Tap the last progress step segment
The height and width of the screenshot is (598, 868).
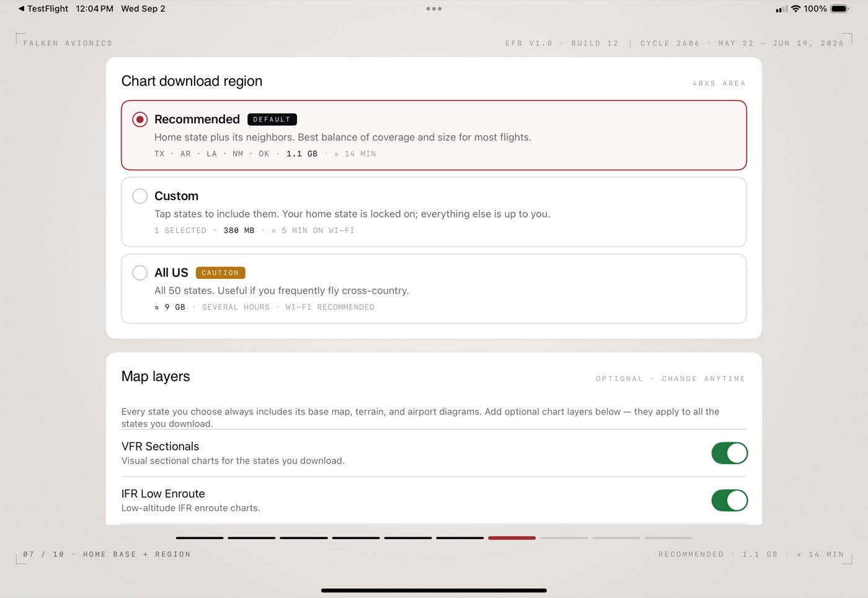point(668,538)
